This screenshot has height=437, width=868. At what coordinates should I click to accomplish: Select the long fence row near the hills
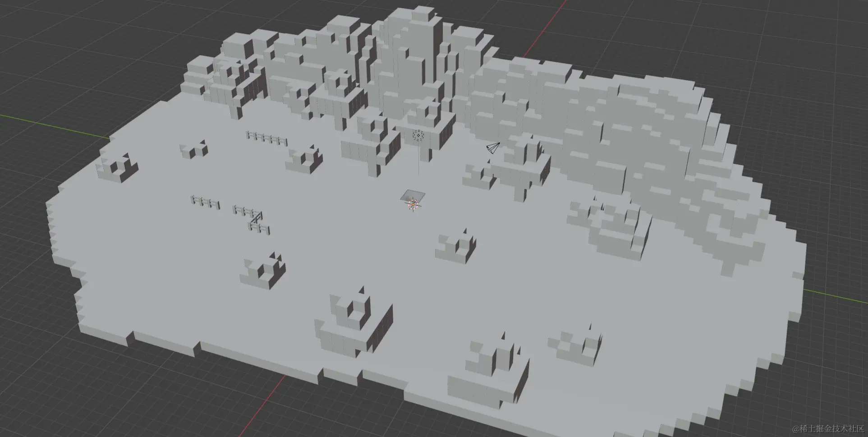click(x=266, y=138)
